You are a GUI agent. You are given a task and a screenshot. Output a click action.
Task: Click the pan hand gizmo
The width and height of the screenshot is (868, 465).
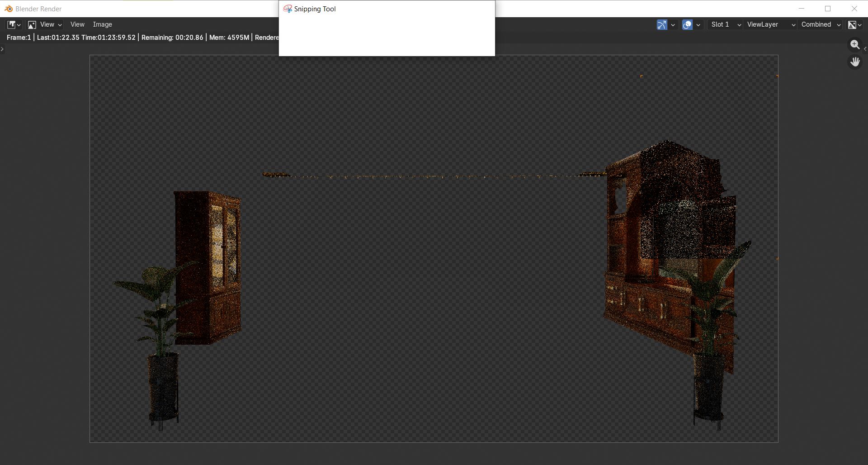pyautogui.click(x=855, y=62)
